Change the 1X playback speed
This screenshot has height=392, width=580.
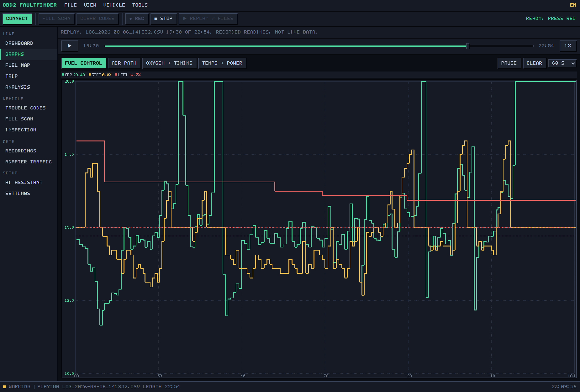click(568, 46)
